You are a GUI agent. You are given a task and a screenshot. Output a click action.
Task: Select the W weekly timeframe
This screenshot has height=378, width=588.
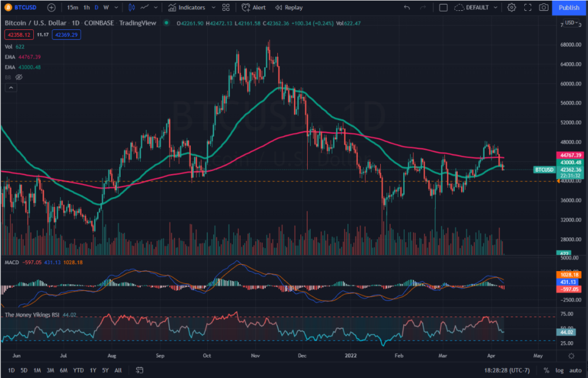click(x=106, y=7)
